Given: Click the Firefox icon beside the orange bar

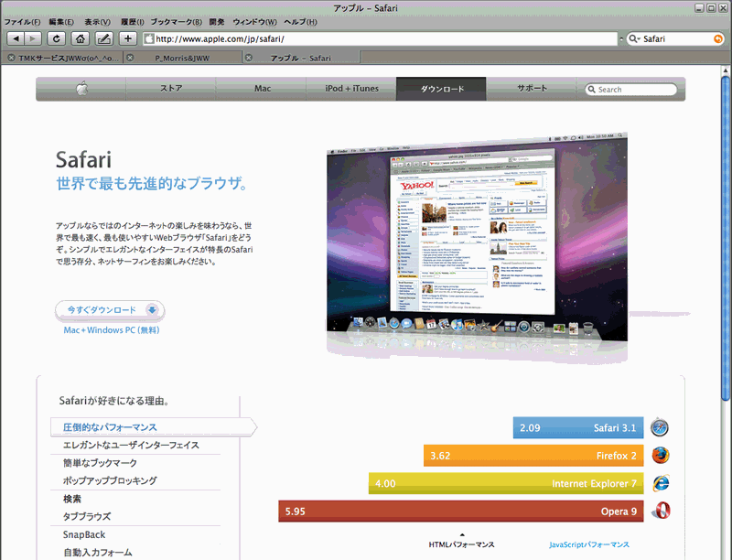Looking at the screenshot, I should coord(660,455).
